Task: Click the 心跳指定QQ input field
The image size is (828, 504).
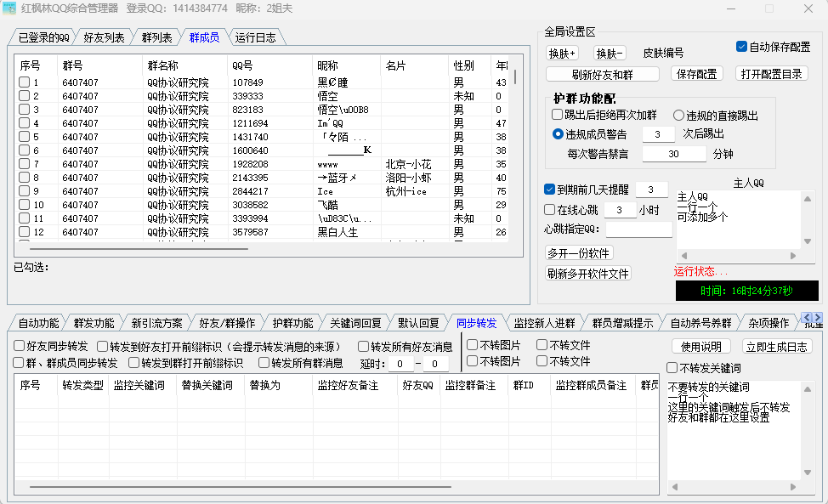Action: [638, 229]
